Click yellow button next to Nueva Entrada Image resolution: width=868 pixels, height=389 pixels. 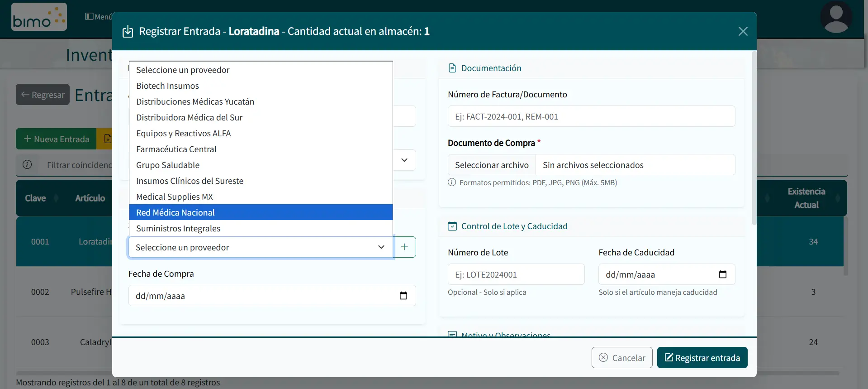click(105, 139)
